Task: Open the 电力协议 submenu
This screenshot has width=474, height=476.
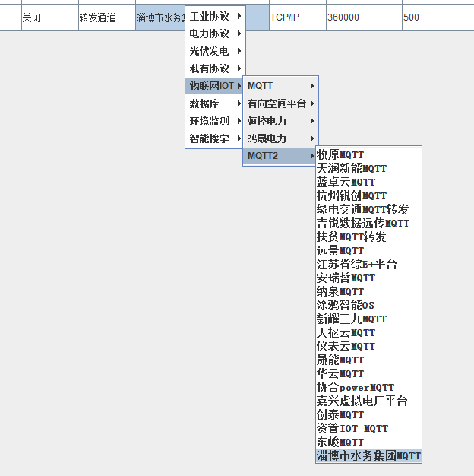Action: (x=215, y=33)
